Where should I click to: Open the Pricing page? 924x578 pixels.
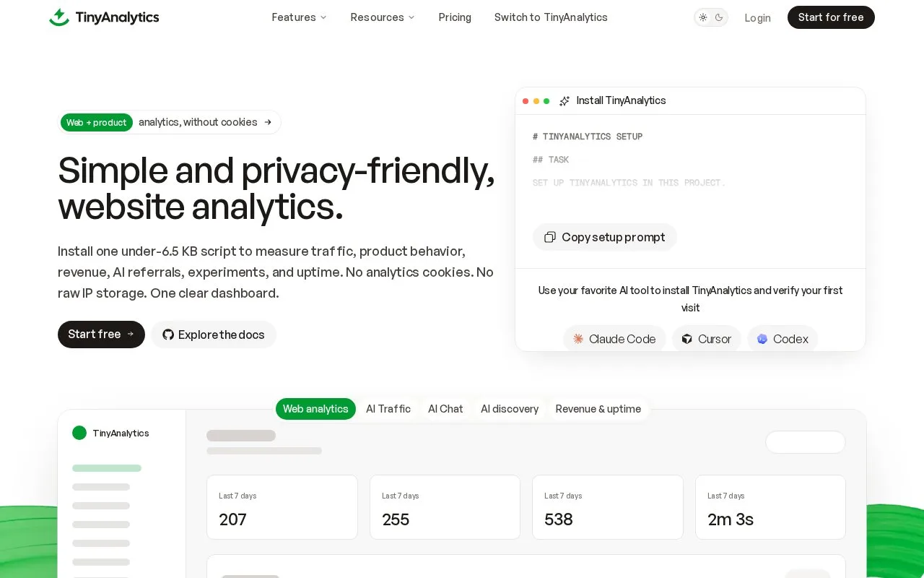455,17
